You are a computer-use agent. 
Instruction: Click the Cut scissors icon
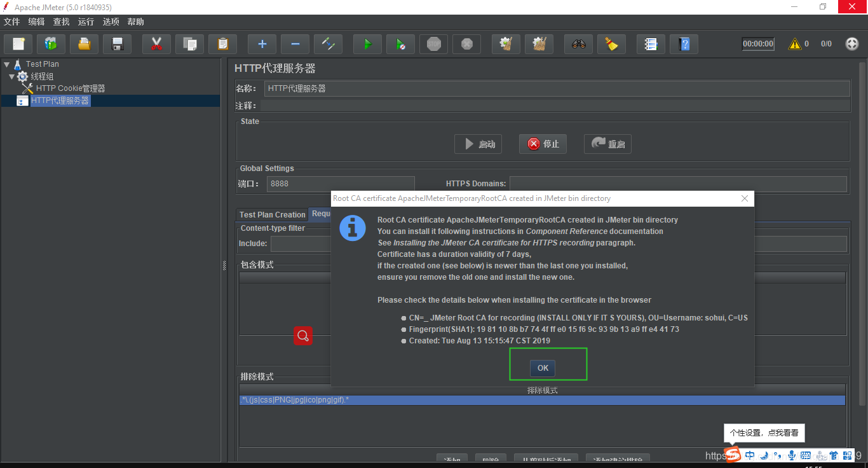pyautogui.click(x=156, y=44)
